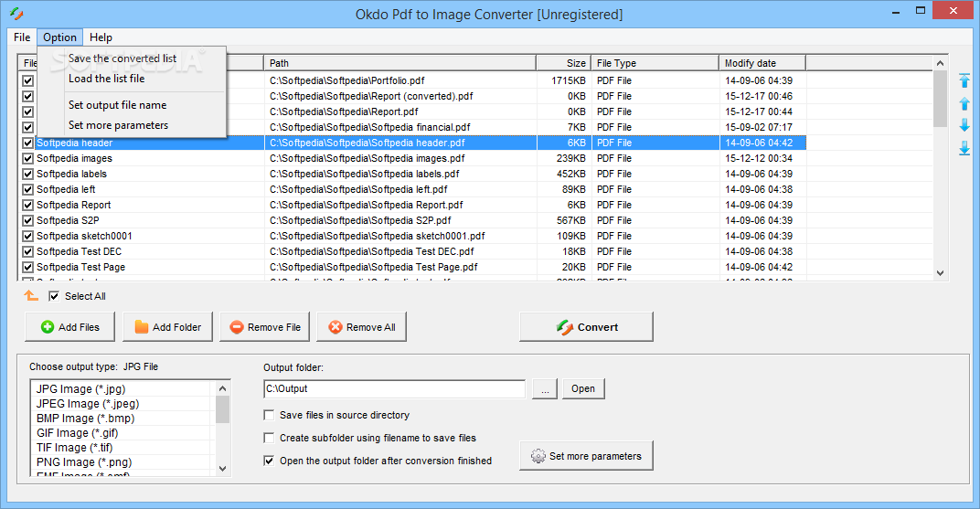Uncheck the Softpedia images row checkbox
The image size is (980, 509).
coord(27,159)
